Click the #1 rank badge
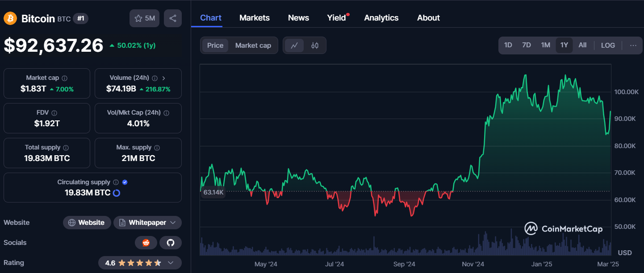This screenshot has width=644, height=273. [81, 19]
